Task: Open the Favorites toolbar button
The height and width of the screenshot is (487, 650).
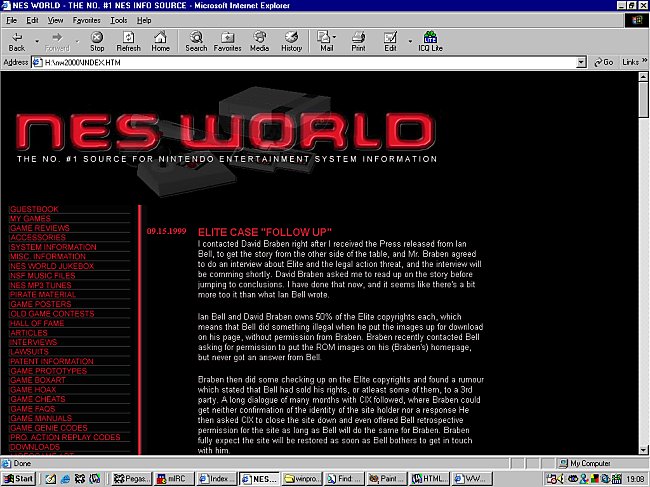Action: click(227, 41)
